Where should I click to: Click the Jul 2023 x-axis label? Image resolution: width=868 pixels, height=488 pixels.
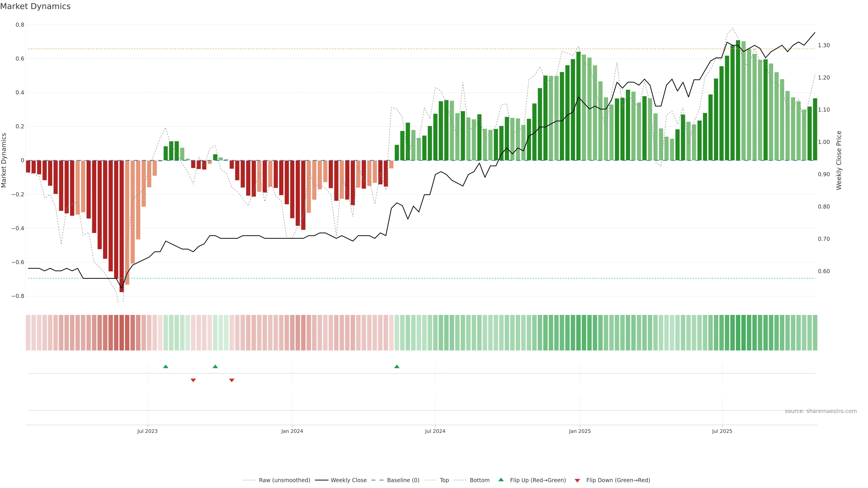tap(147, 431)
